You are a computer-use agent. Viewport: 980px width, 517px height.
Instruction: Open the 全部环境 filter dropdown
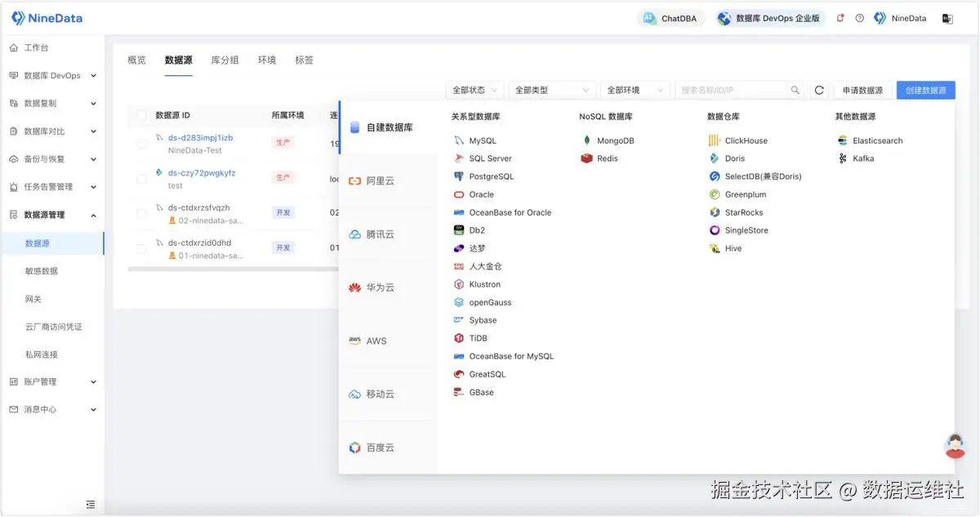(x=635, y=91)
